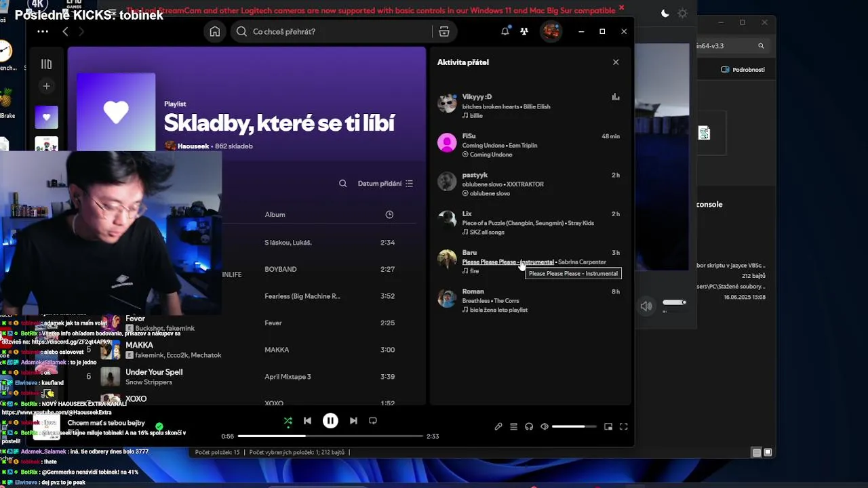Open the Spotify Home icon
This screenshot has height=488, width=868.
point(215,31)
